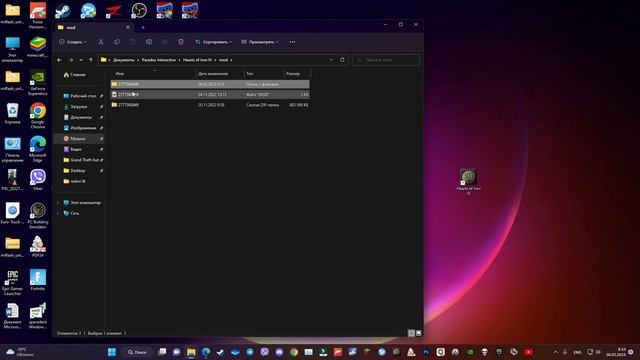The width and height of the screenshot is (640, 360).
Task: Open recent locations dropdown arrow
Action: [x=81, y=60]
